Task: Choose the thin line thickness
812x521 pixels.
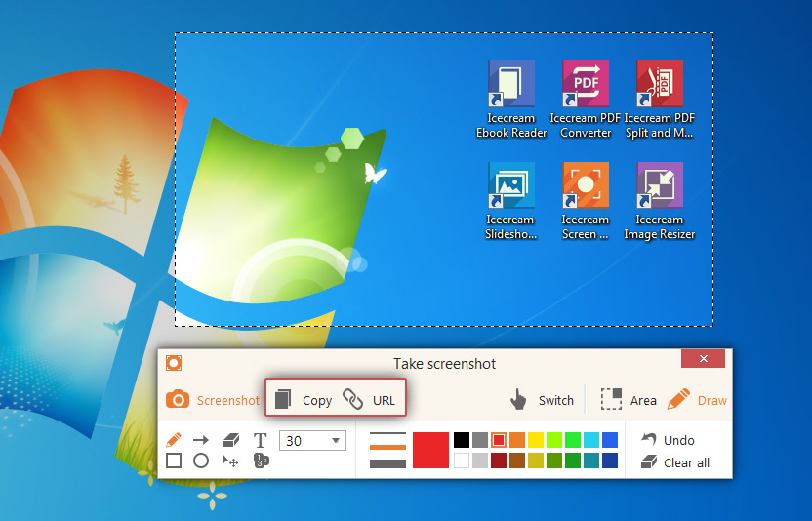Action: point(387,433)
